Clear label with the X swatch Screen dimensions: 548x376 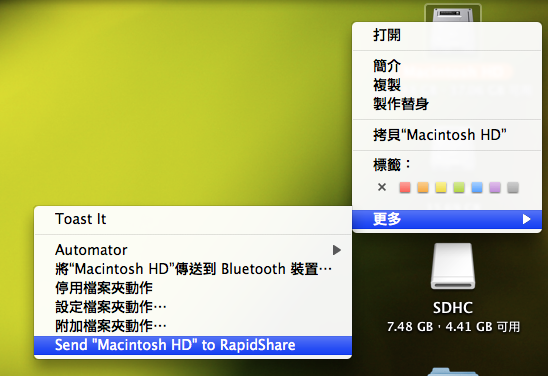(x=382, y=187)
